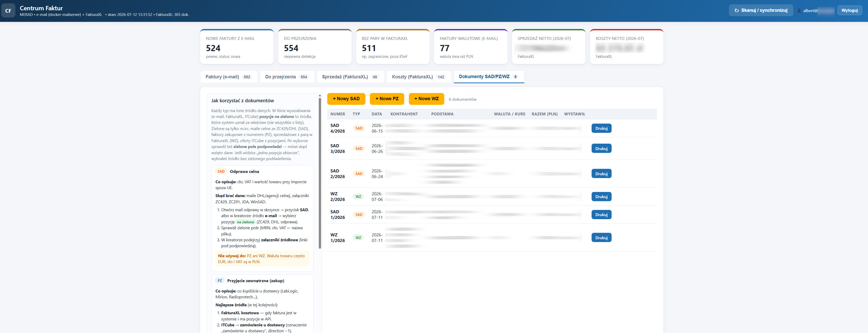Open the Do przejrzenia summary card
868x333 pixels.
315,47
